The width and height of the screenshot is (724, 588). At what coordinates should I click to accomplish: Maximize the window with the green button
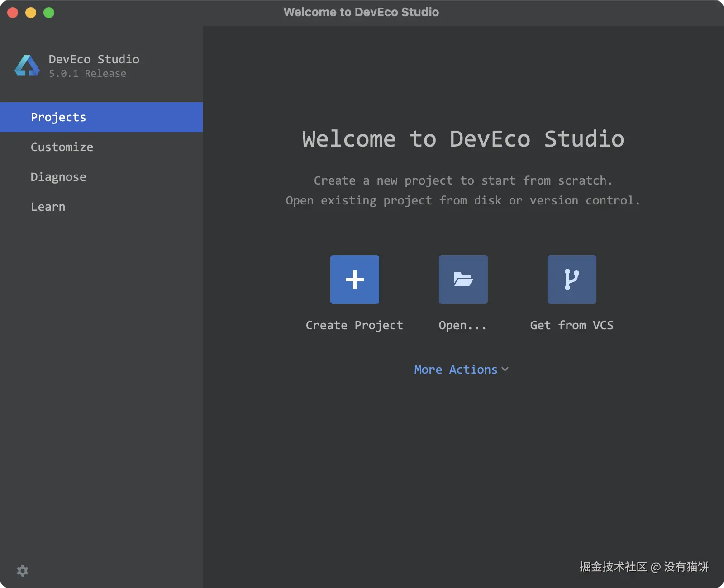(x=49, y=13)
